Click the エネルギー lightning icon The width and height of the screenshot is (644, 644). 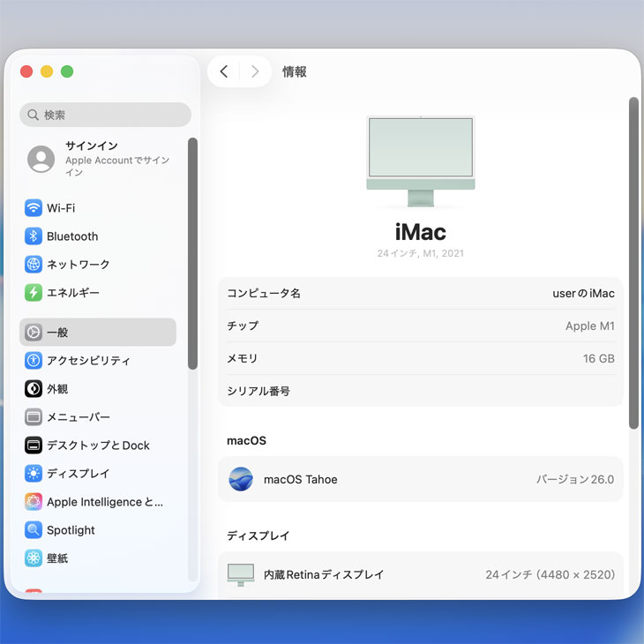point(34,293)
